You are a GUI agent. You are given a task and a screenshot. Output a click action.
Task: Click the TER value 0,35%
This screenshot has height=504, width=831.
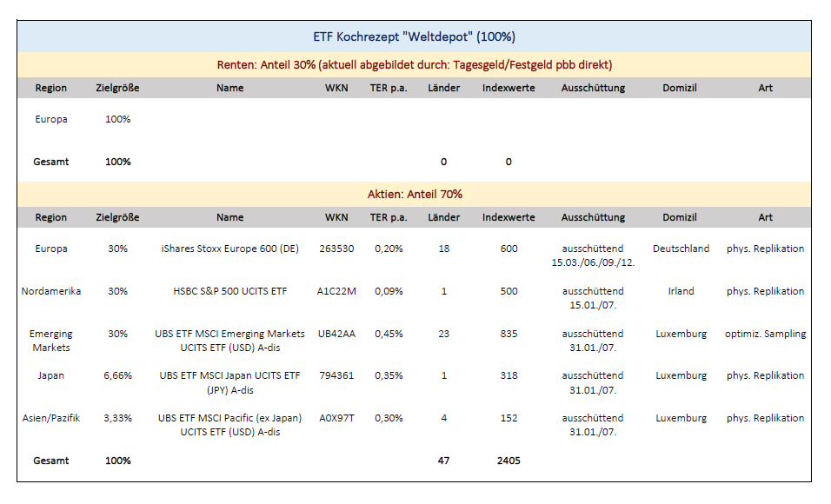click(389, 375)
